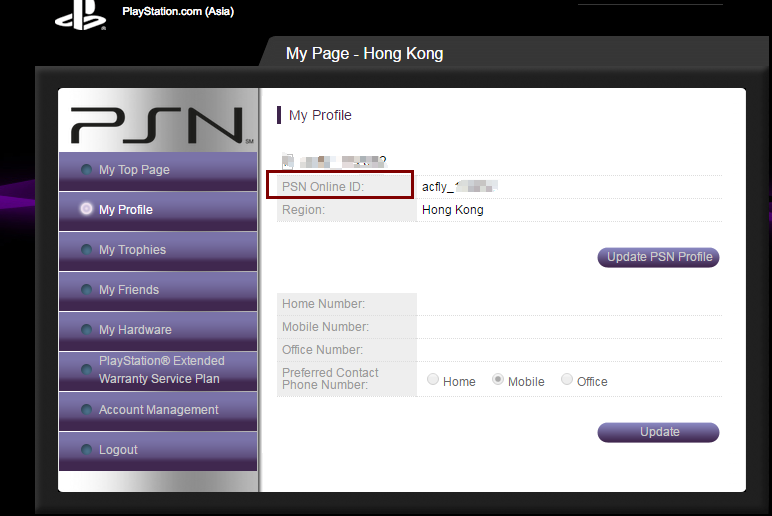This screenshot has width=772, height=516.
Task: Click the Region label
Action: point(303,210)
